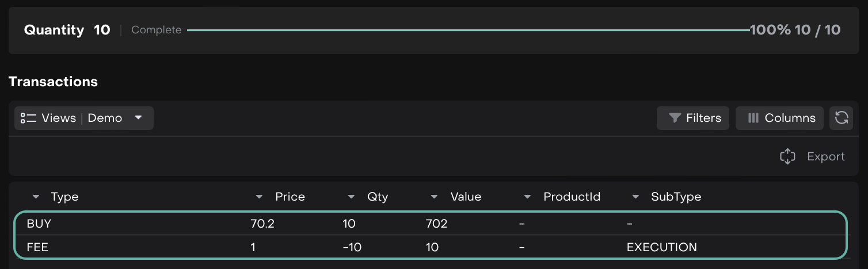Image resolution: width=868 pixels, height=269 pixels.
Task: Click the EXECUTION subtype cell
Action: [x=661, y=247]
